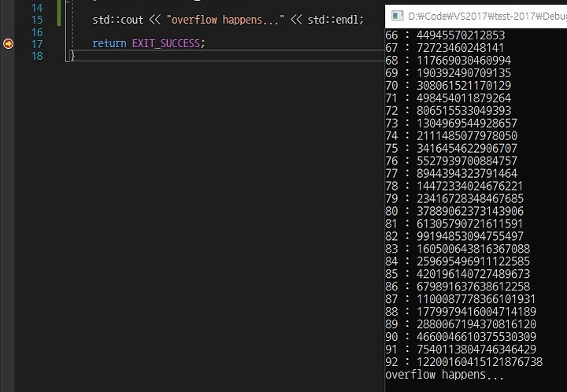
Task: Click console output row 75 : 3416454622906707
Action: [451, 149]
